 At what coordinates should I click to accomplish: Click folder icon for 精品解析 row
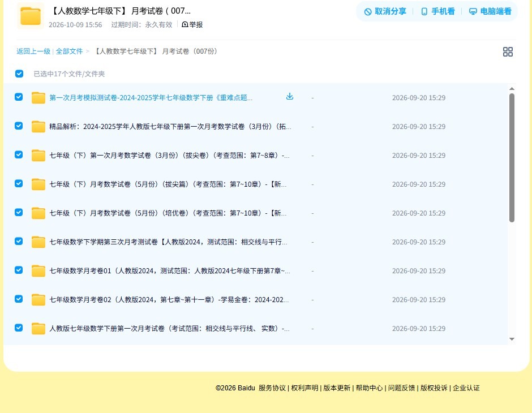pos(38,127)
